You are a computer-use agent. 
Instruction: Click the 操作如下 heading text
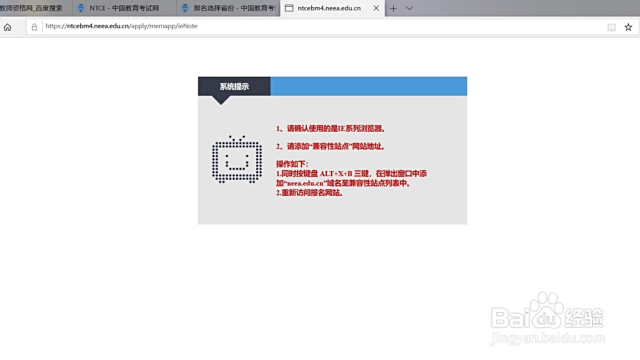pos(292,164)
